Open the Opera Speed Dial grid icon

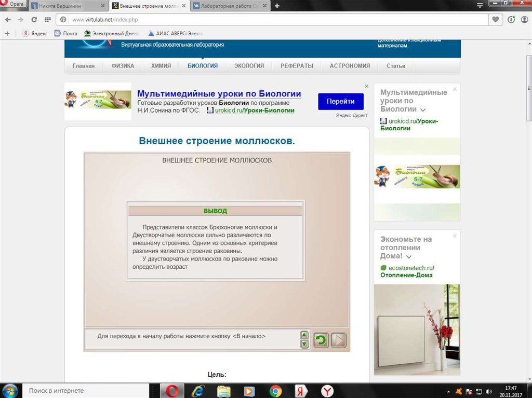coord(47,20)
